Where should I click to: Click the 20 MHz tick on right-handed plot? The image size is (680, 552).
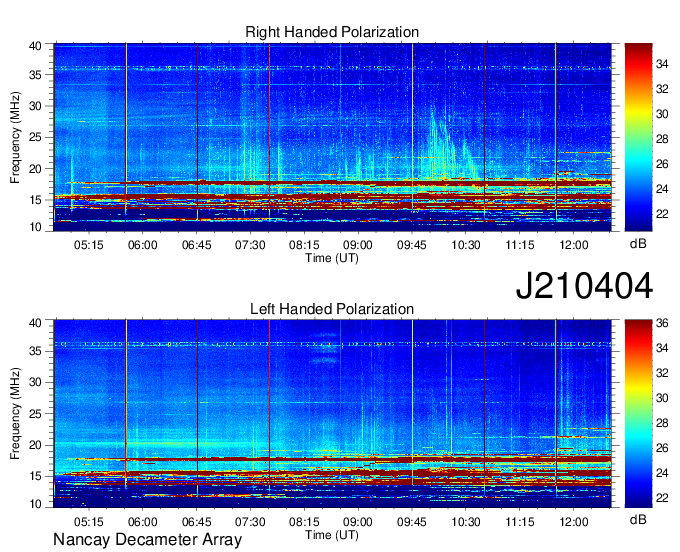(x=36, y=169)
